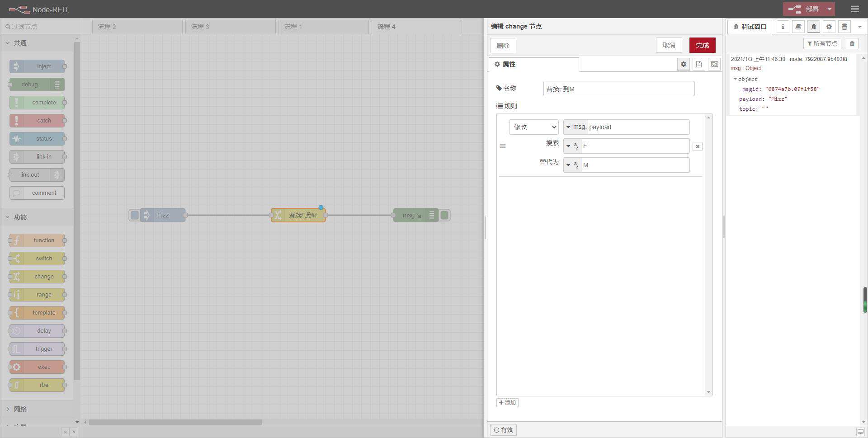Open the 搜索 value type dropdown

(x=572, y=146)
